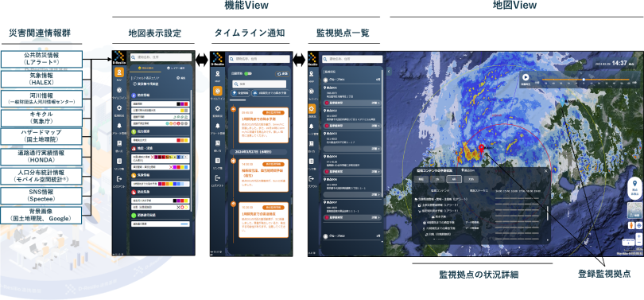Zoom out with the map minus button
644x300 pixels.
[638, 243]
